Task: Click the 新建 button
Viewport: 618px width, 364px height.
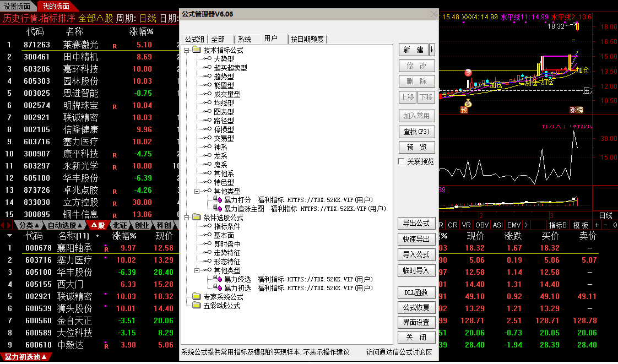Action: pos(414,50)
